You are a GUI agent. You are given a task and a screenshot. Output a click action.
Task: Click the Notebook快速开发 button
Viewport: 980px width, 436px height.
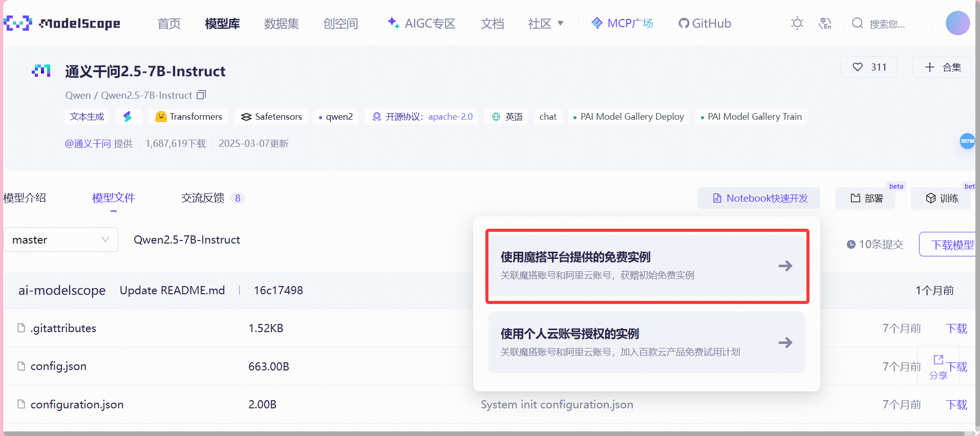click(x=759, y=198)
